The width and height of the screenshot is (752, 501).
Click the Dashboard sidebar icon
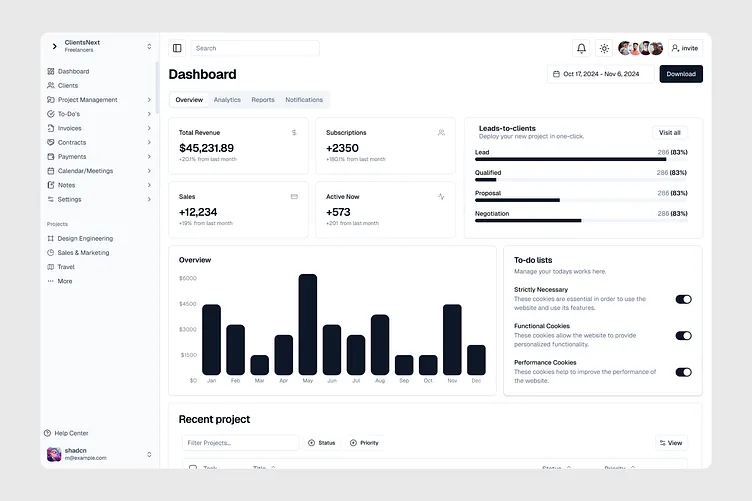click(51, 71)
